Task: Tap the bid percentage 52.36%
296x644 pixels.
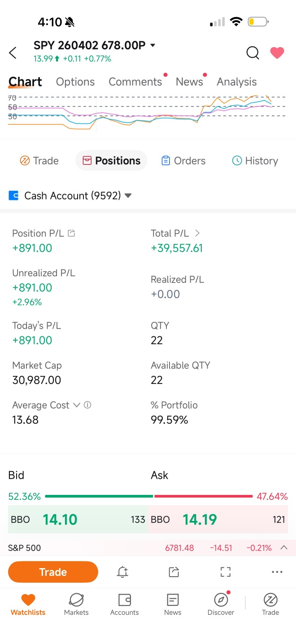Action: (24, 496)
